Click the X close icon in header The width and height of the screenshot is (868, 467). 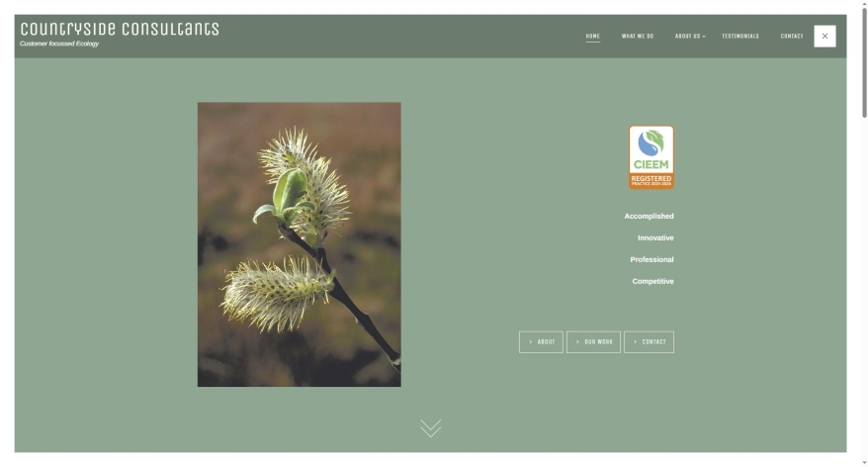[825, 36]
